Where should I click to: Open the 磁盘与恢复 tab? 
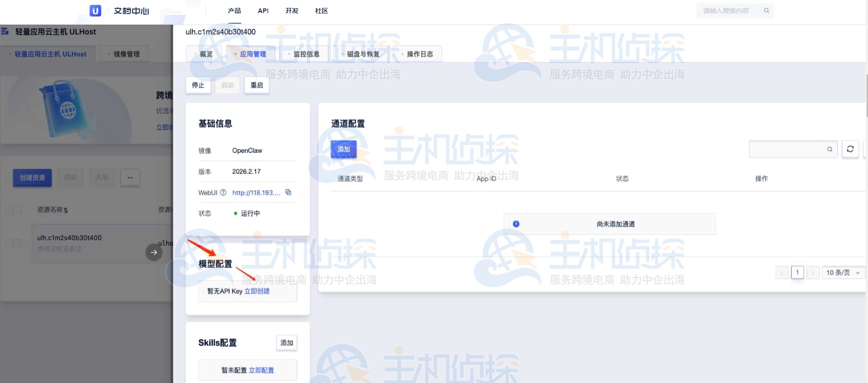(362, 54)
